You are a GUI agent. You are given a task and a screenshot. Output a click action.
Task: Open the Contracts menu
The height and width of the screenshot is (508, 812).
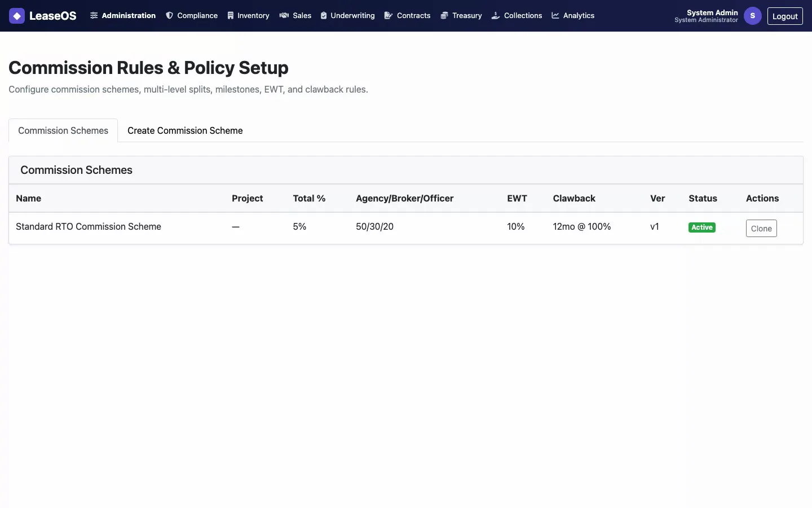(x=407, y=16)
